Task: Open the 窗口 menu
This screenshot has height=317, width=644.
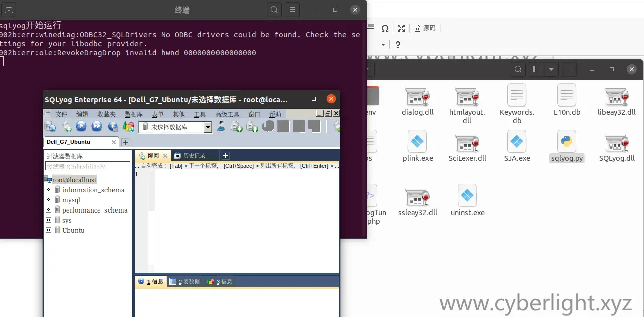Action: point(254,114)
